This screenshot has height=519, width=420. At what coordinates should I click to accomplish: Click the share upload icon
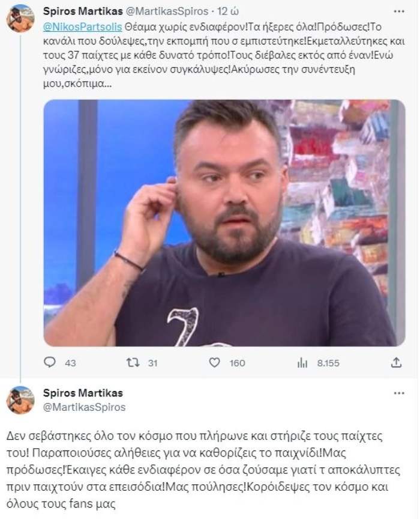pos(396,363)
